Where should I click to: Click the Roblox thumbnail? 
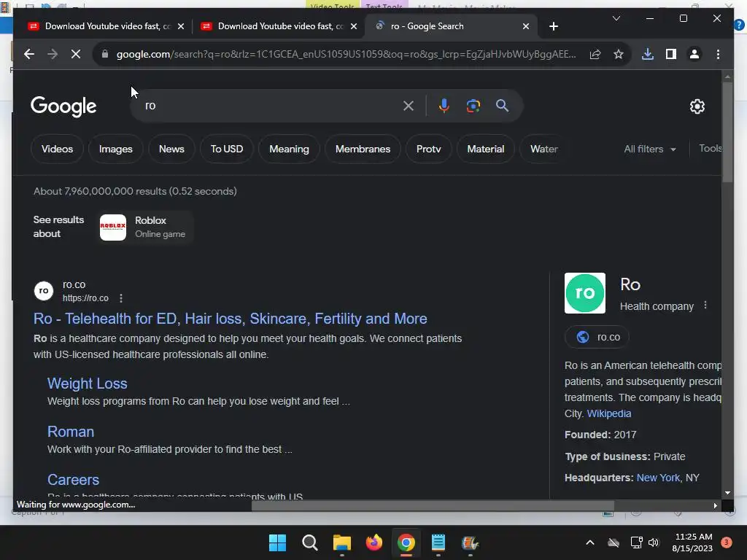click(113, 227)
